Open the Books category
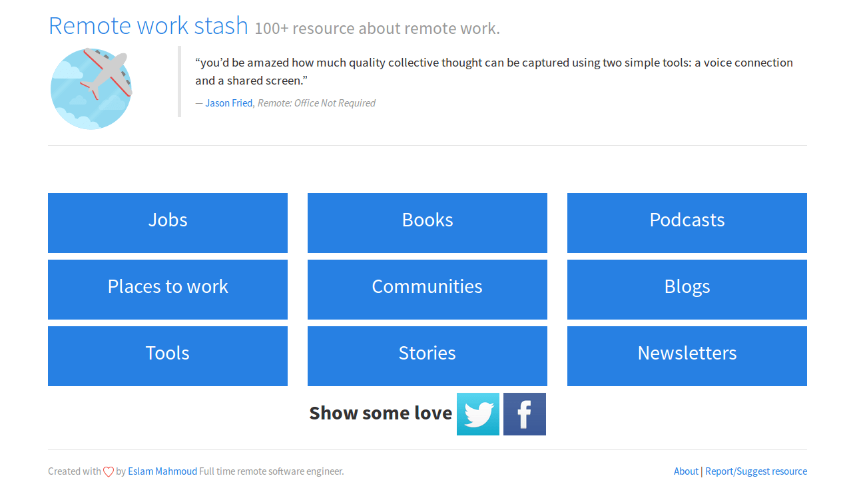 click(x=427, y=222)
